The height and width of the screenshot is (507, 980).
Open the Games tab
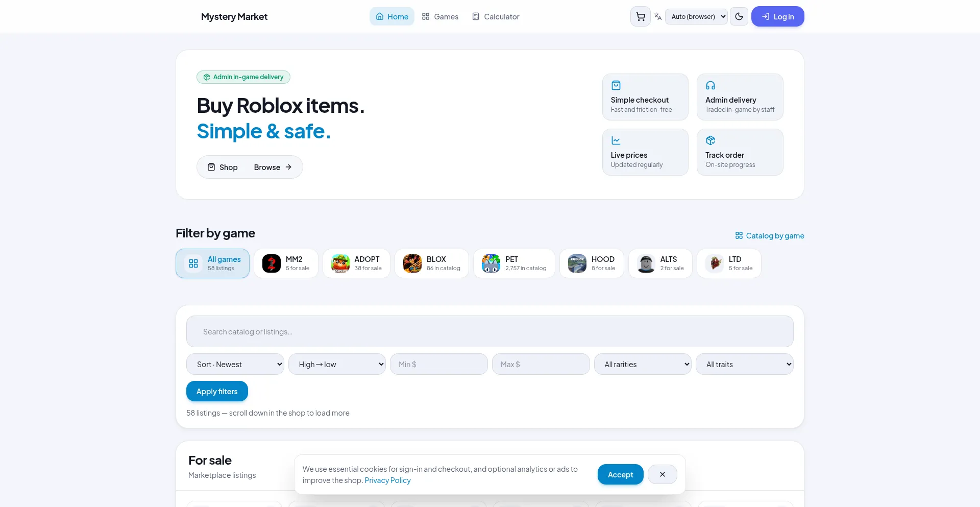pos(440,16)
